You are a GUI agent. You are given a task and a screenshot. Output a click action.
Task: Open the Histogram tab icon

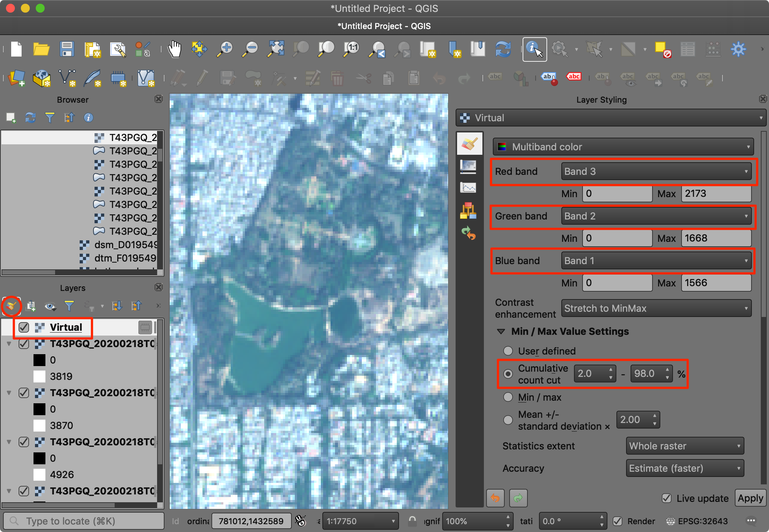click(x=468, y=188)
